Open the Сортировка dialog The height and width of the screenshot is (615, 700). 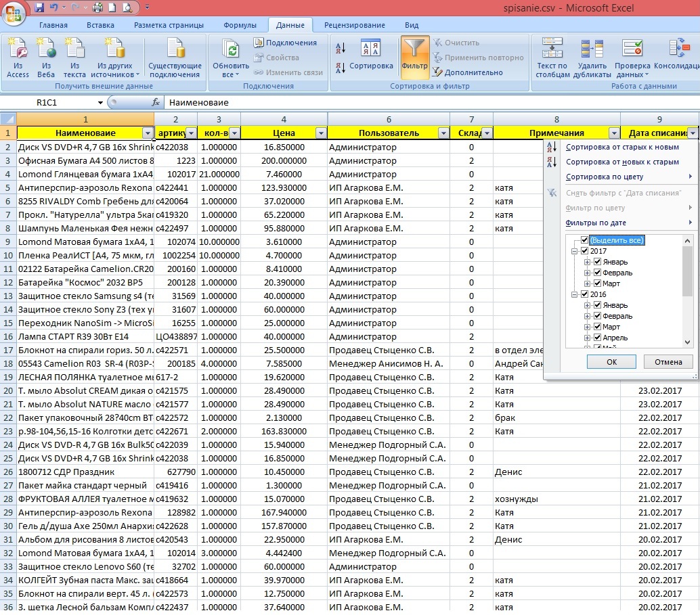(x=371, y=55)
